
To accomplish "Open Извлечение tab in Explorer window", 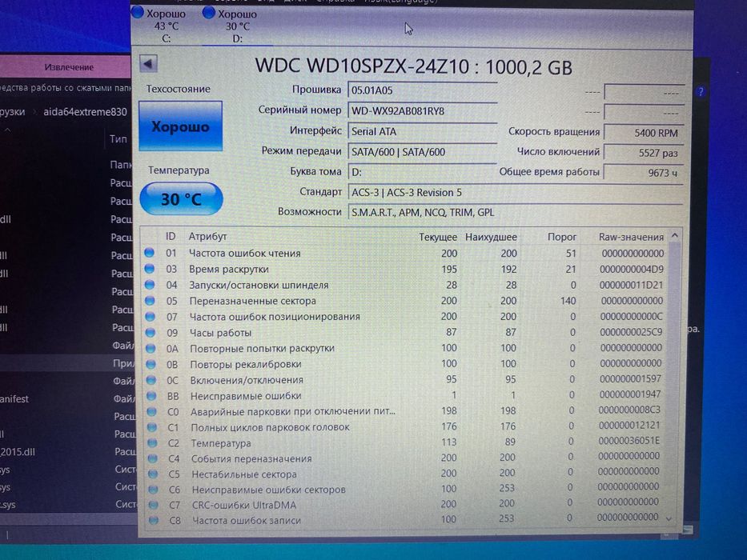I will [69, 67].
